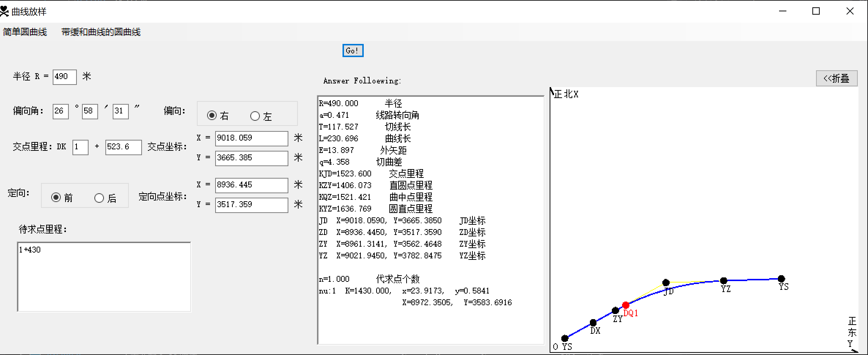Click the Go! button
This screenshot has height=355, width=868.
pyautogui.click(x=353, y=51)
